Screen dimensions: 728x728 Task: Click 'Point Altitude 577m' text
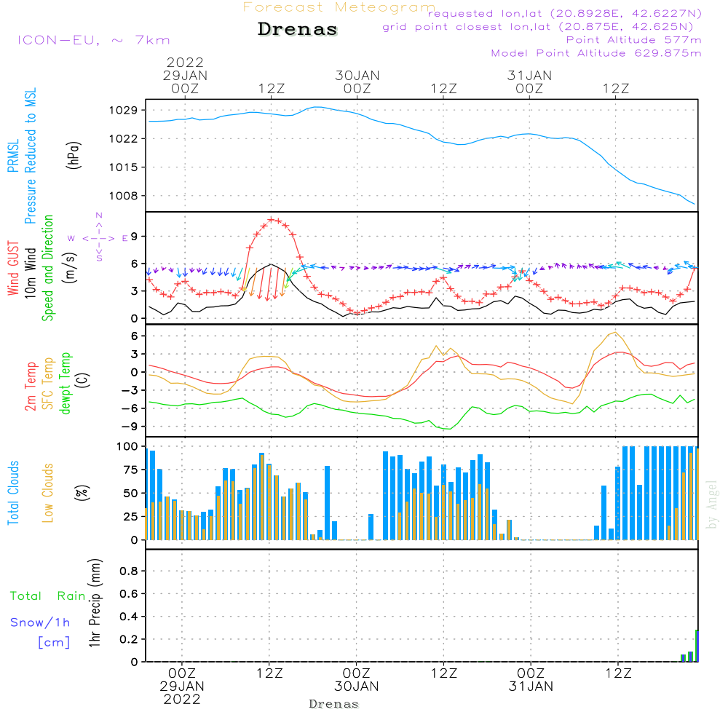[x=634, y=40]
